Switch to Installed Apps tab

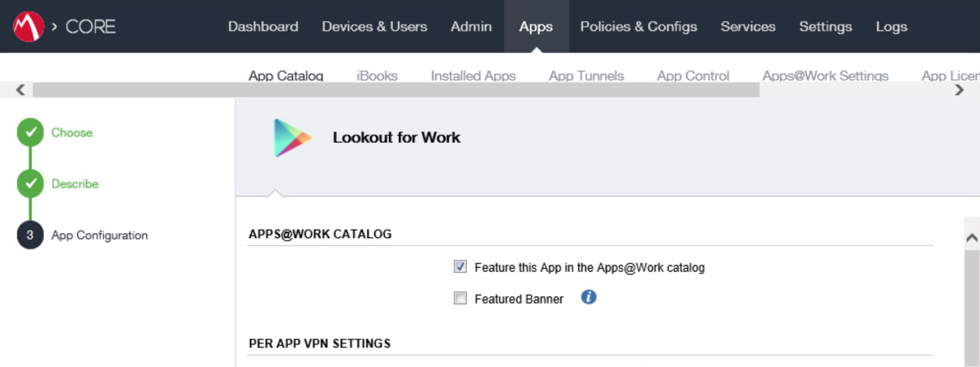pos(473,76)
